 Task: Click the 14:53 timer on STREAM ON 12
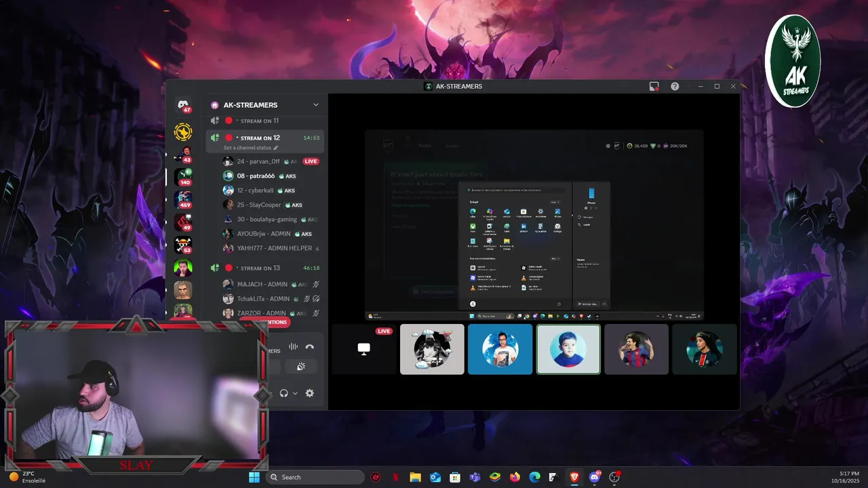311,138
